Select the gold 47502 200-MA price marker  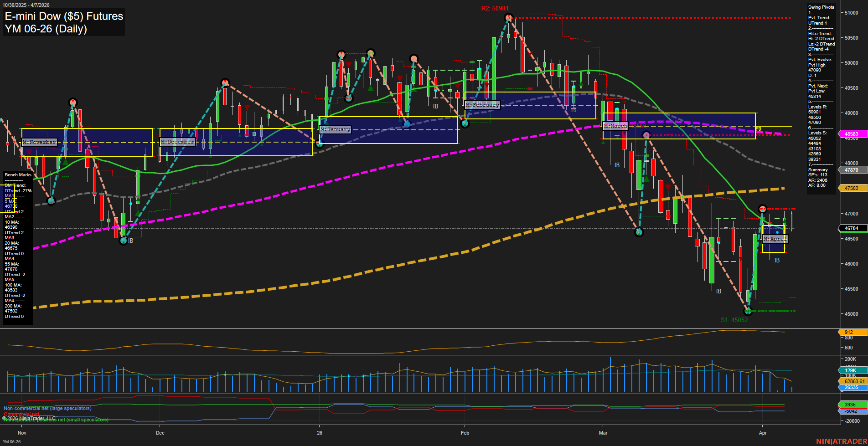[x=852, y=188]
